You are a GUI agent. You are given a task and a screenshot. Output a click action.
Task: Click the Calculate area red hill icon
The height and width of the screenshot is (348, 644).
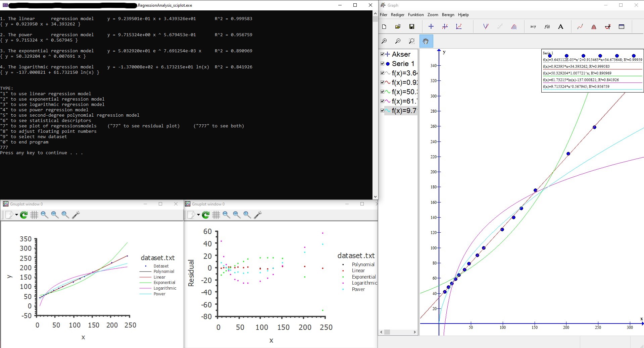(x=594, y=27)
